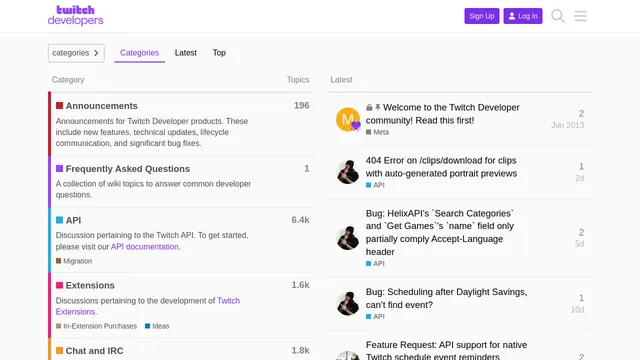Open the hamburger menu icon
This screenshot has width=640, height=360.
[580, 16]
